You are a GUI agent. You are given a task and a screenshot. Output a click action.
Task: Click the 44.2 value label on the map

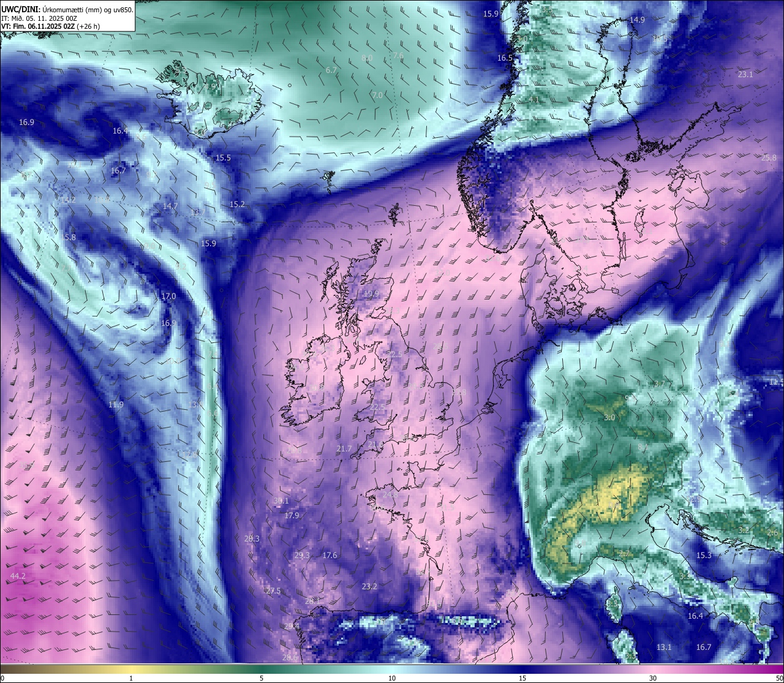(18, 576)
